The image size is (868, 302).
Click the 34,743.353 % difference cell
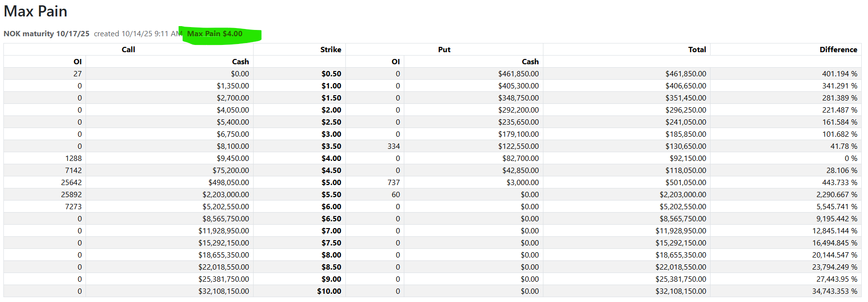pos(834,291)
